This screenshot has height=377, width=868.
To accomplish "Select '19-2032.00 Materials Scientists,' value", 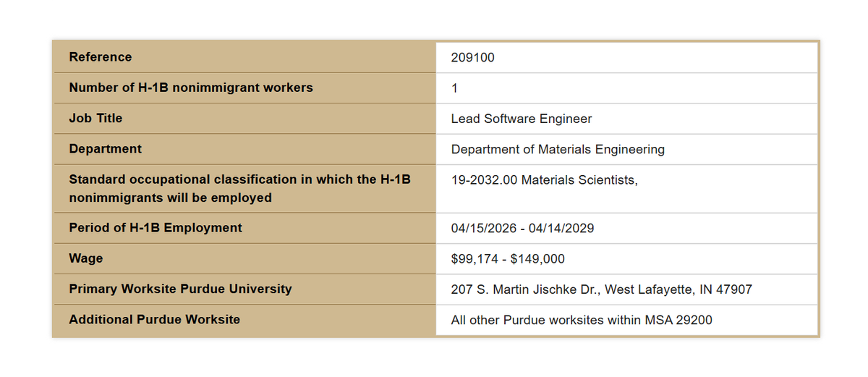I will click(x=545, y=180).
